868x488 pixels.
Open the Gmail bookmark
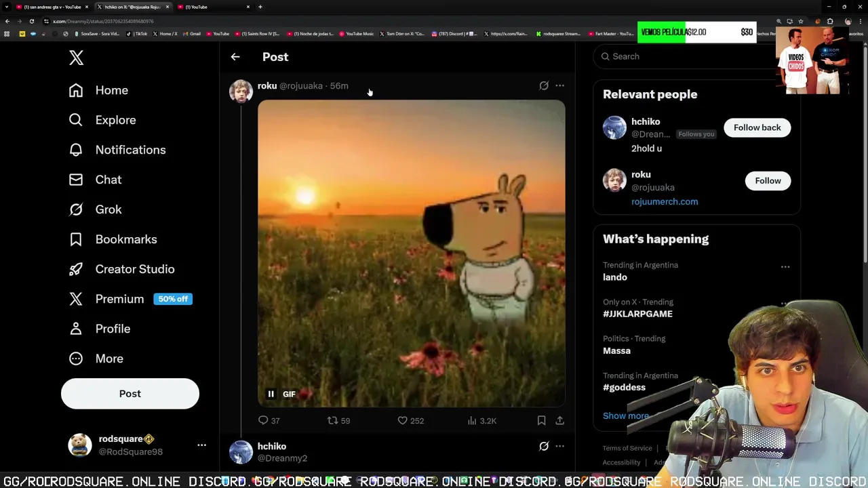tap(192, 33)
